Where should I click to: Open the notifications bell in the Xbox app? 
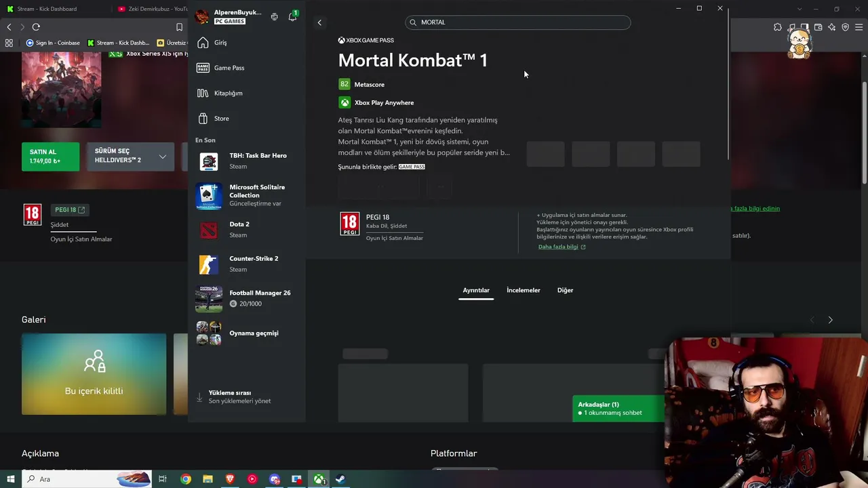[292, 16]
